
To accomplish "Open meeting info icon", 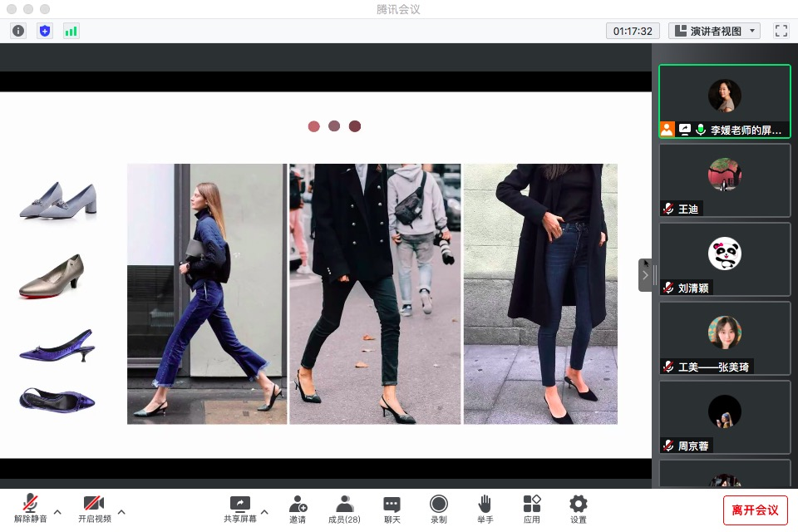I will (x=18, y=31).
